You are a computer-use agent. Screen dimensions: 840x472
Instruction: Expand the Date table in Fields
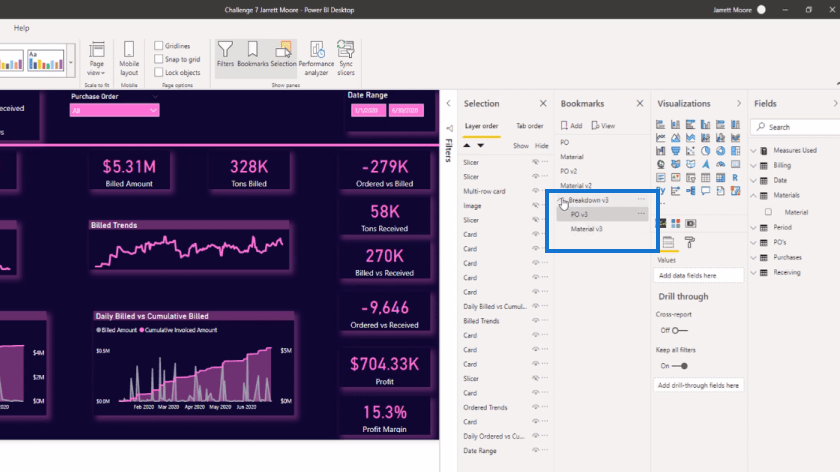coord(754,181)
